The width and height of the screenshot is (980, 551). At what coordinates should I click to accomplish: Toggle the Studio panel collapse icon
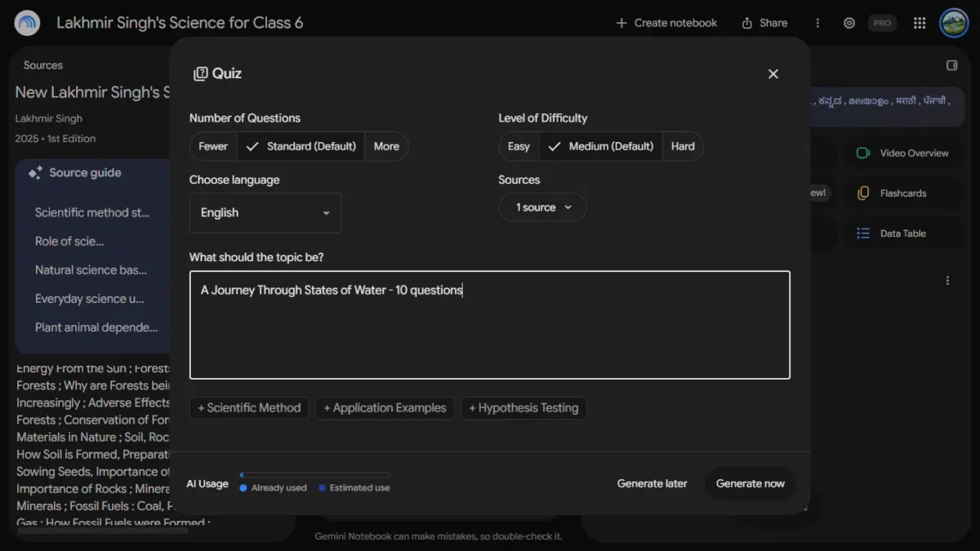click(951, 65)
